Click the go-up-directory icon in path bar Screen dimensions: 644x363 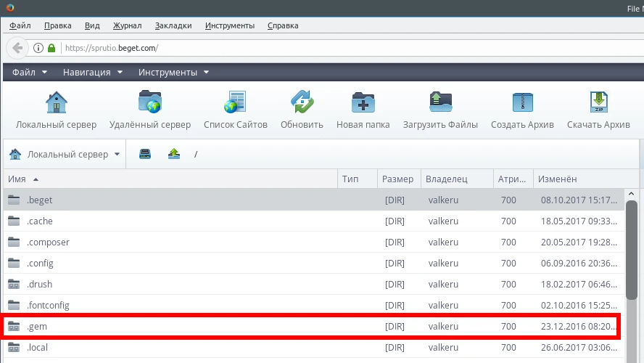(x=174, y=154)
